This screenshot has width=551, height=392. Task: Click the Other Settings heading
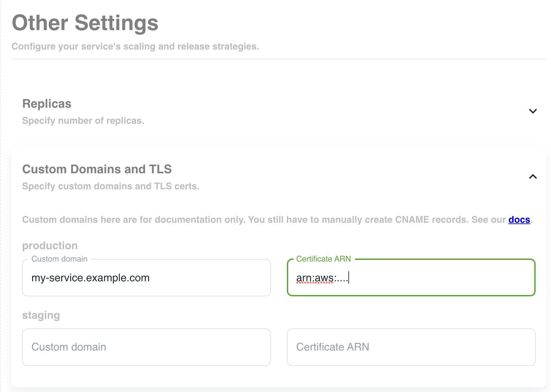tap(85, 23)
